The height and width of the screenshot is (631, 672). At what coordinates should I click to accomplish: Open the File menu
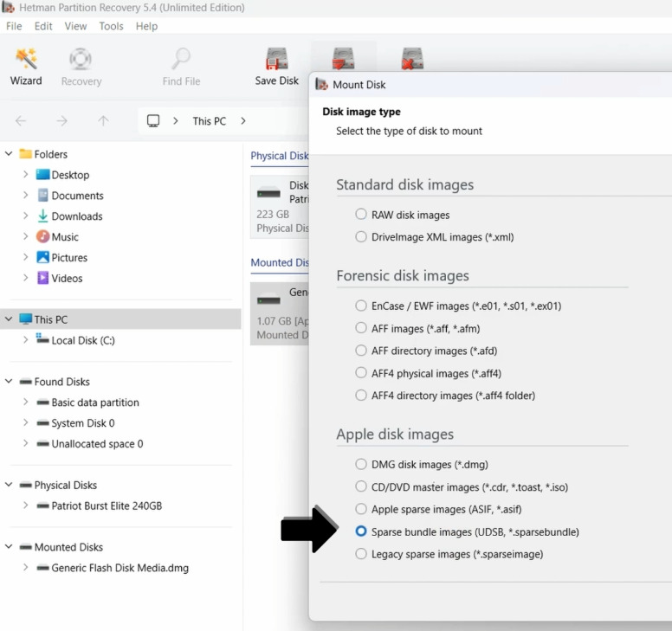(x=14, y=26)
